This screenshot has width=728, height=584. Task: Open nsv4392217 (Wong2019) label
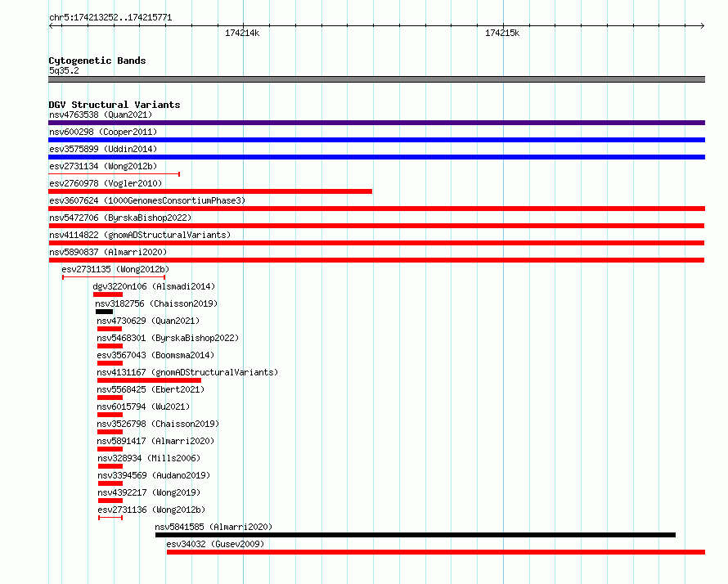pyautogui.click(x=149, y=492)
